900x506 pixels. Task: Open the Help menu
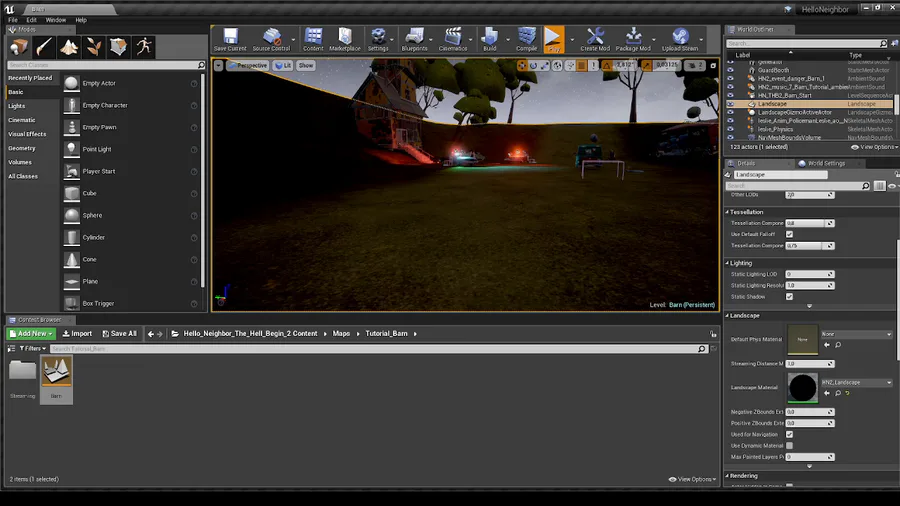[81, 20]
